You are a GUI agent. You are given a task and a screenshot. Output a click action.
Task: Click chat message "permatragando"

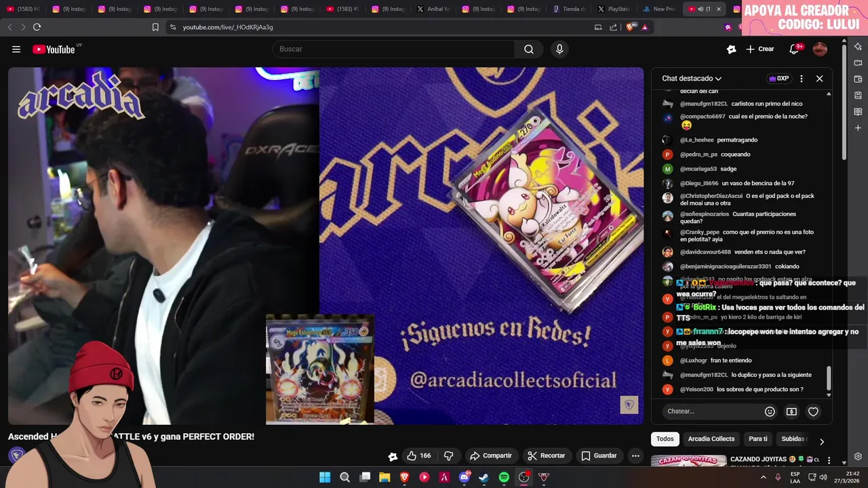pyautogui.click(x=737, y=140)
